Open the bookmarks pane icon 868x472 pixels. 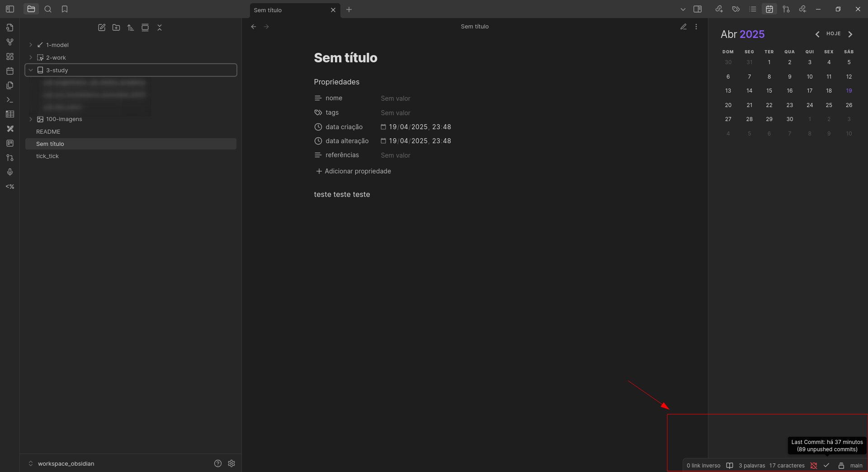point(65,9)
